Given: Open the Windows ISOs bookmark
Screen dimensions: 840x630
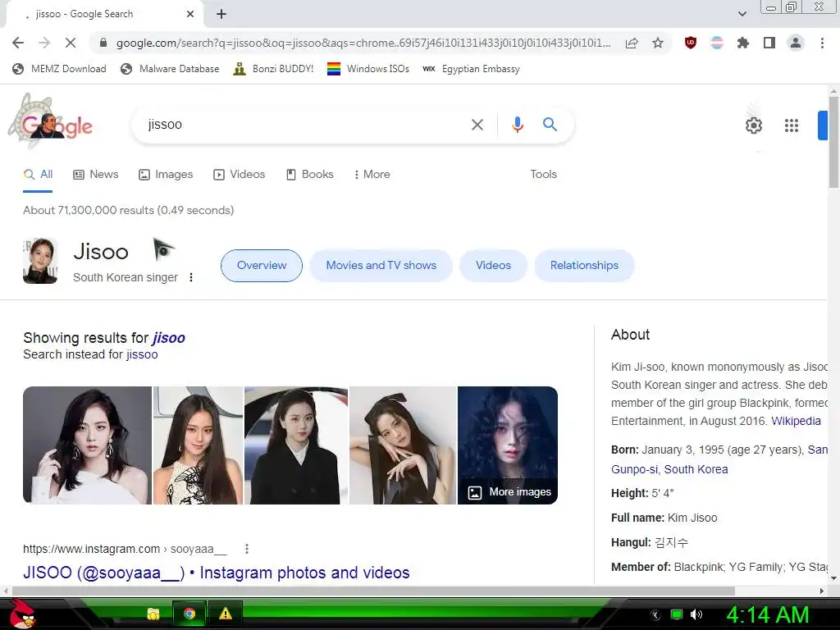Looking at the screenshot, I should coord(368,69).
